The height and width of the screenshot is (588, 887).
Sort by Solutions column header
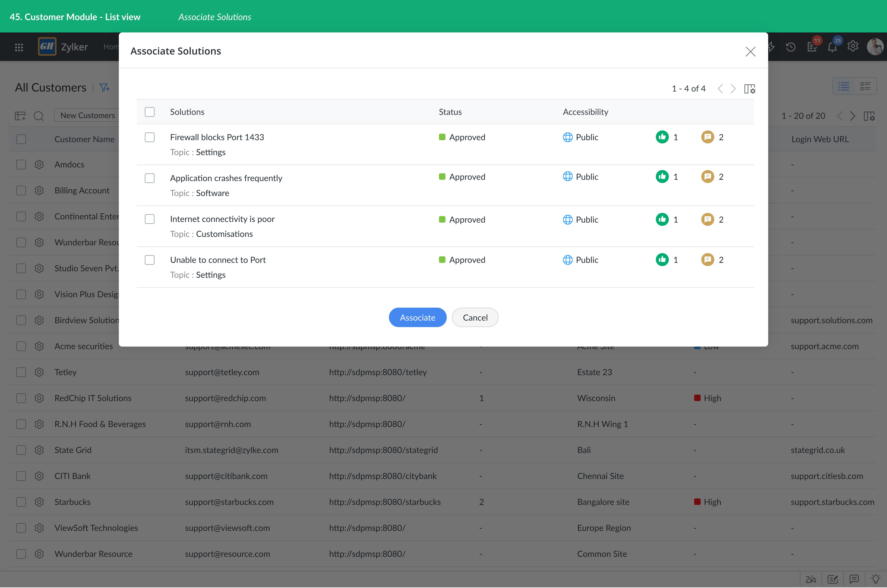(187, 112)
